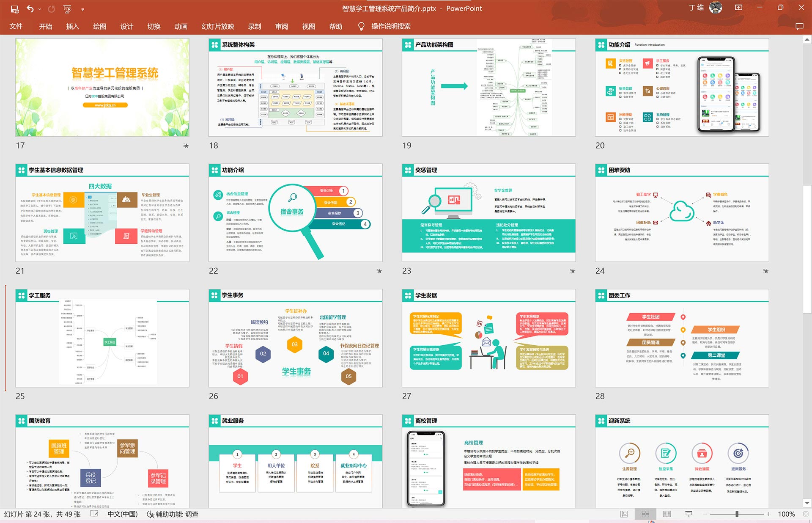Click the 中文(中国) language button
This screenshot has height=523, width=812.
tap(122, 514)
